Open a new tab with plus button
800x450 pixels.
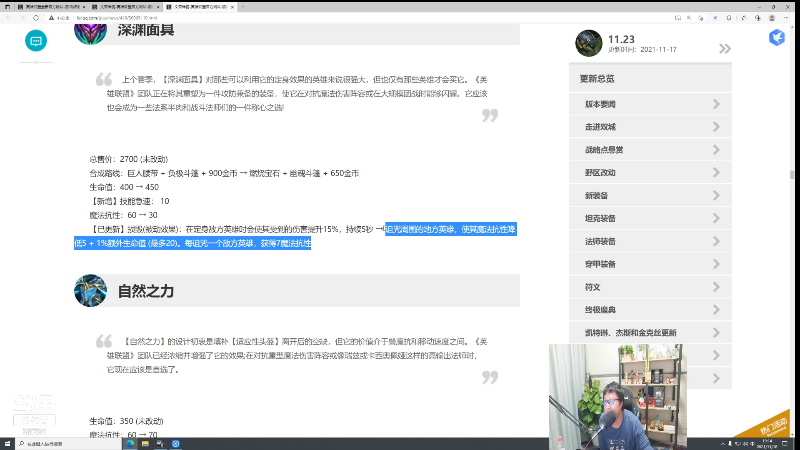tap(243, 7)
